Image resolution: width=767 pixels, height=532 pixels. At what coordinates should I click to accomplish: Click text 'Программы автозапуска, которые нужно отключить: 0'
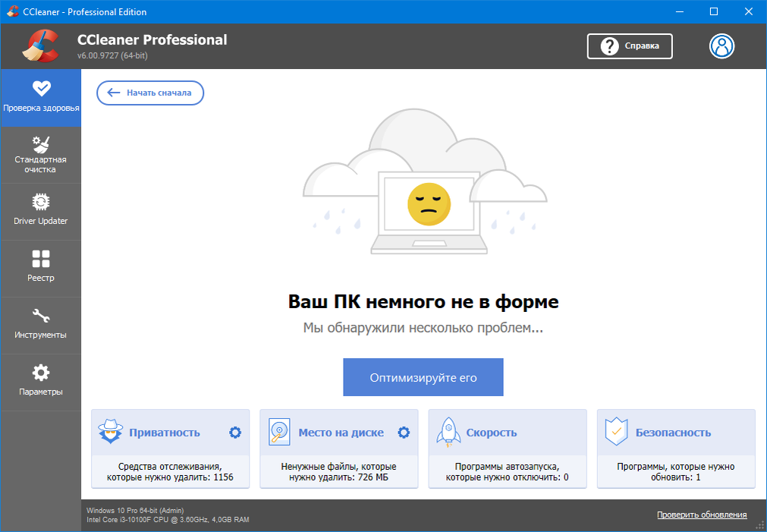[x=508, y=472]
